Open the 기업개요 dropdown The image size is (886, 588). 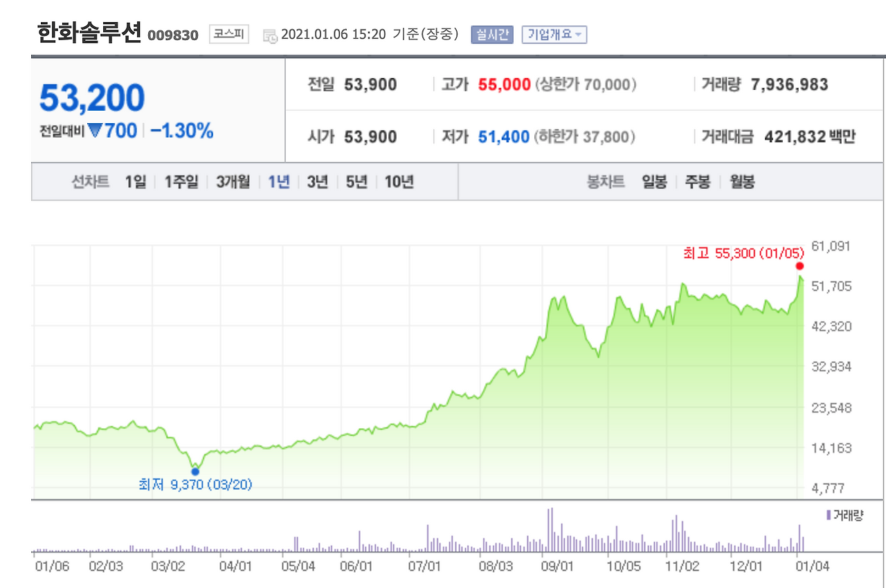(x=554, y=34)
